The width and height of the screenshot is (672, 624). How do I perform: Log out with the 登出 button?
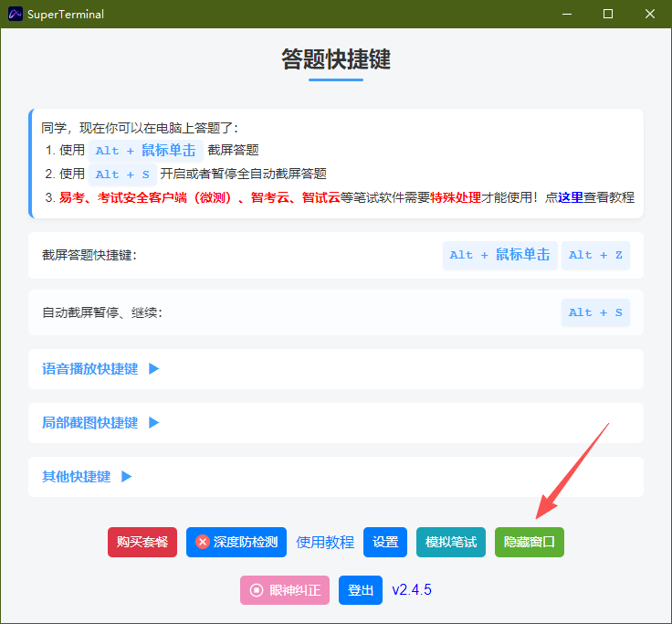coord(361,590)
